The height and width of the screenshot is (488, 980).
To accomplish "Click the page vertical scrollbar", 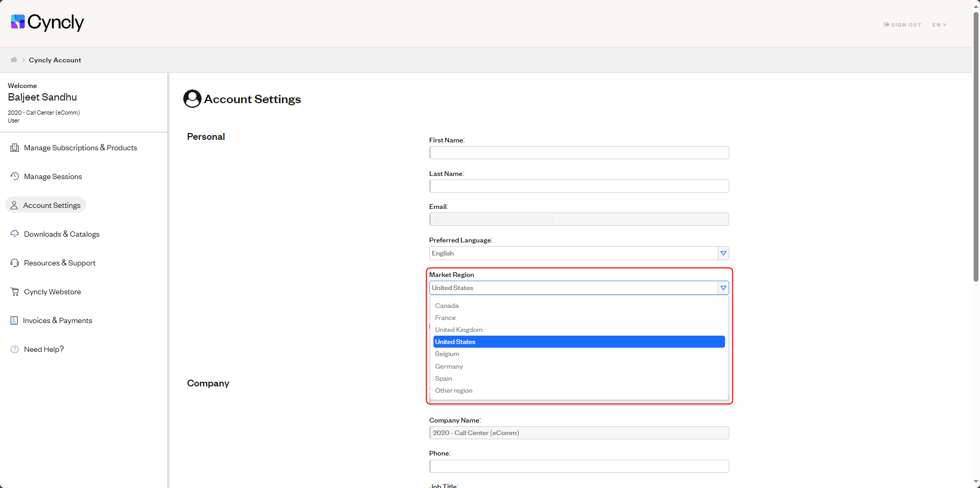I will pos(976,147).
